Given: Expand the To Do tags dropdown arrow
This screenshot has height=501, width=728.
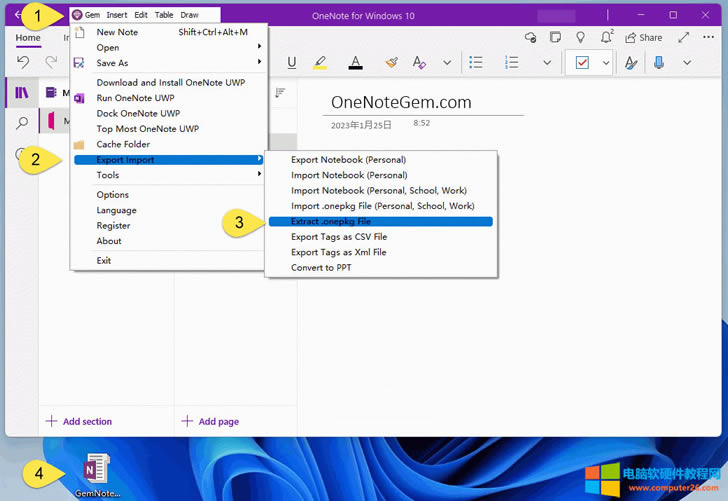Looking at the screenshot, I should 605,62.
